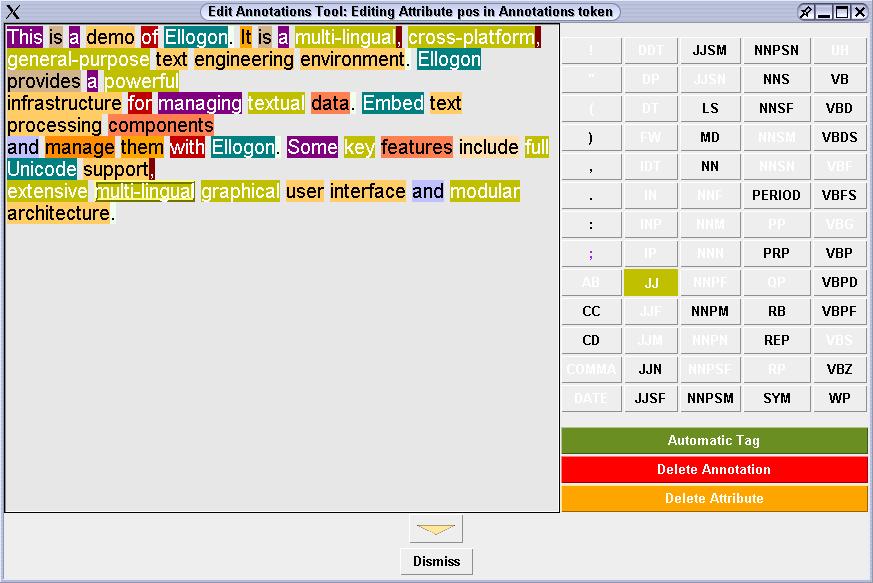Select the token "Unicode"
Image resolution: width=873 pixels, height=583 pixels.
tap(42, 169)
